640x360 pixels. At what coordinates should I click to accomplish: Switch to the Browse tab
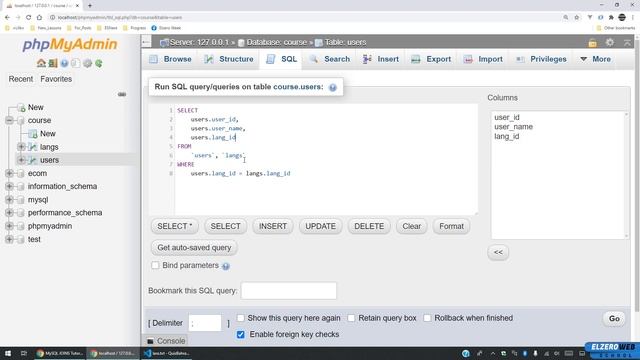pyautogui.click(x=170, y=59)
